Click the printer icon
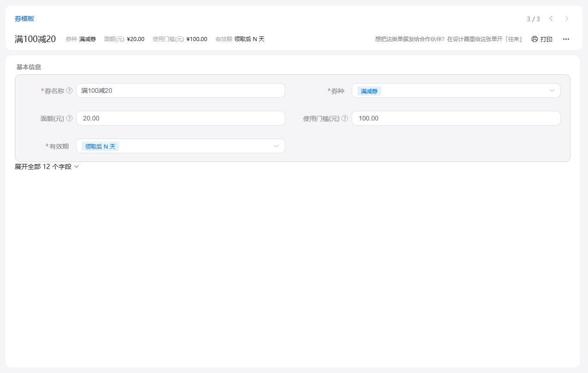588x373 pixels. point(534,39)
